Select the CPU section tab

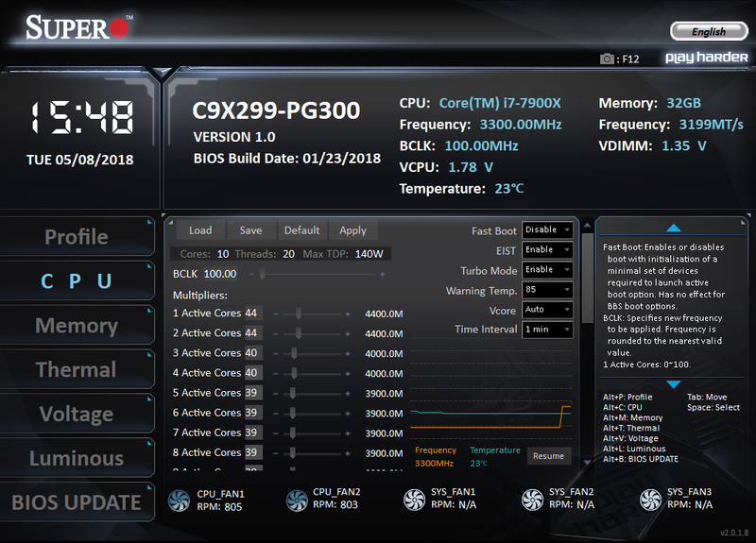tap(77, 280)
